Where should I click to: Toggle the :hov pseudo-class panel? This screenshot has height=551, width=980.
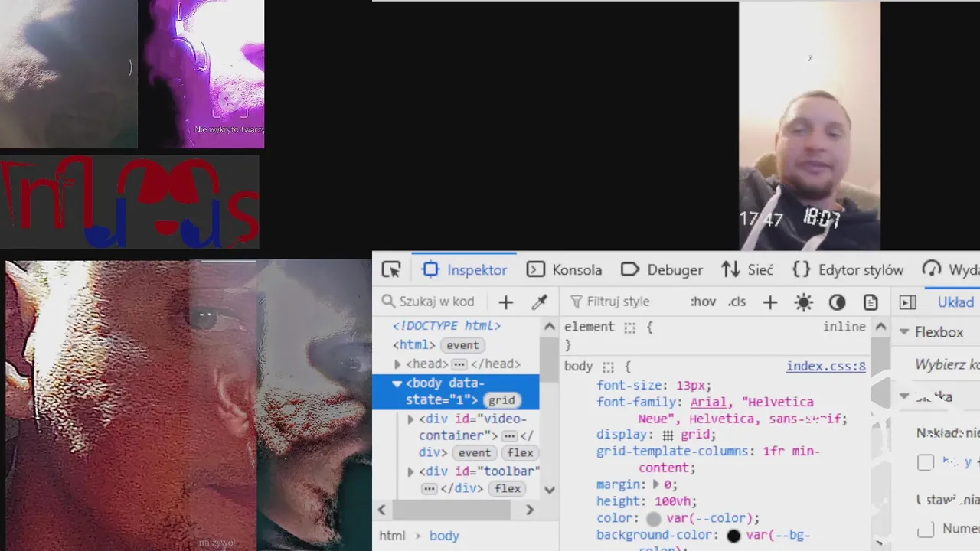(x=703, y=302)
